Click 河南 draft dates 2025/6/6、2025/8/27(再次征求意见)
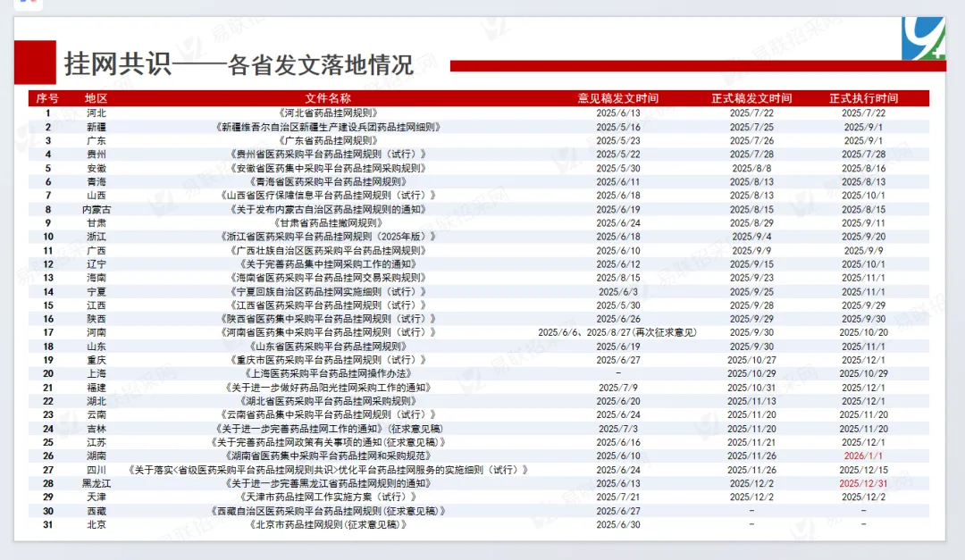This screenshot has width=965, height=560. tap(618, 332)
